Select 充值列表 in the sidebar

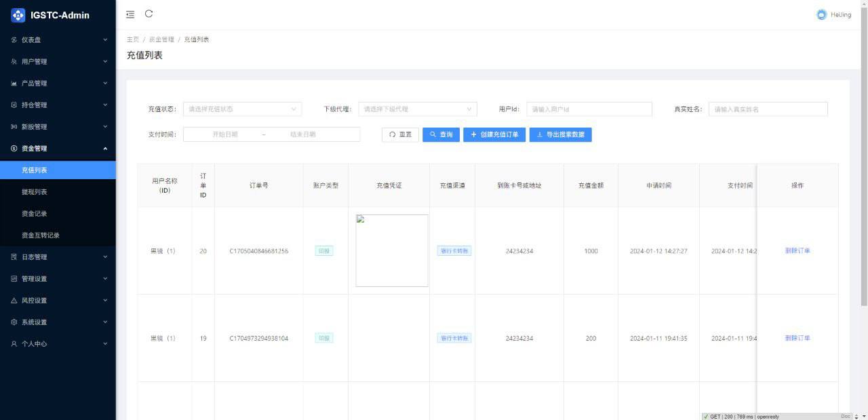click(x=58, y=170)
